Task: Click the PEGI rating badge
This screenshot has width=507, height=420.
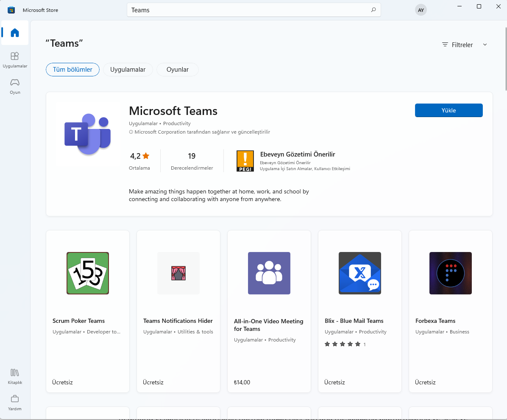Action: 245,161
